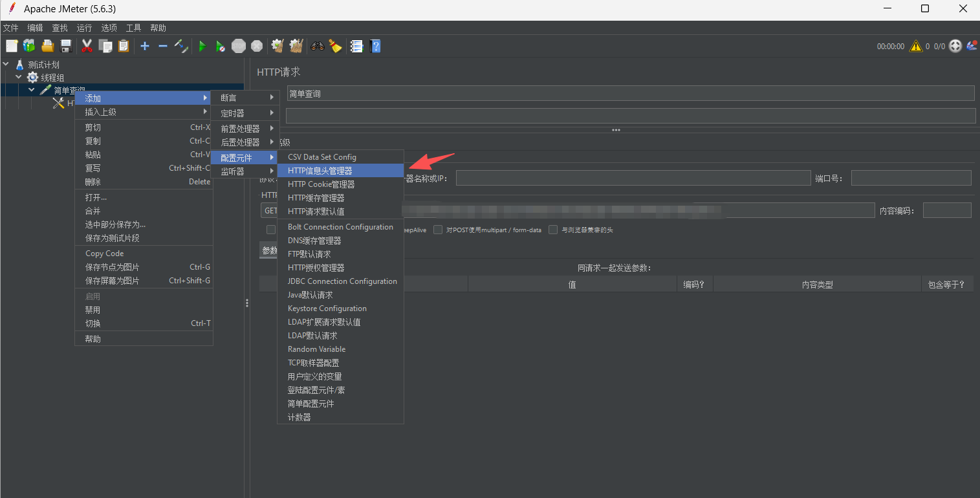Click the 名称 field containing 简单查询

(x=630, y=94)
